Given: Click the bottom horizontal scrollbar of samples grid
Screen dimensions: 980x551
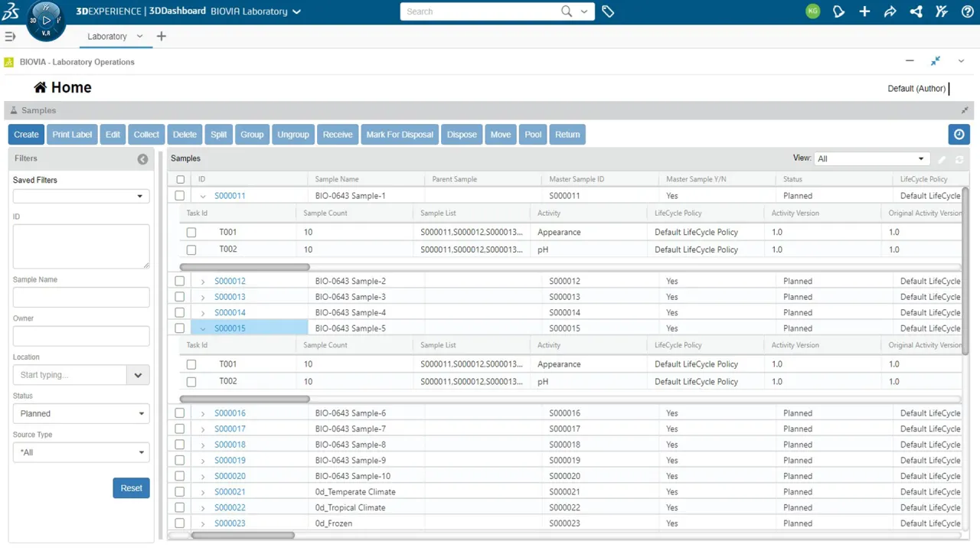Looking at the screenshot, I should pos(243,536).
